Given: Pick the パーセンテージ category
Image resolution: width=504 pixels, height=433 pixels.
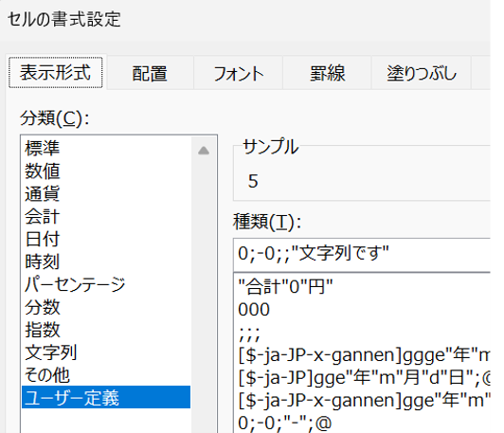Looking at the screenshot, I should tap(75, 284).
